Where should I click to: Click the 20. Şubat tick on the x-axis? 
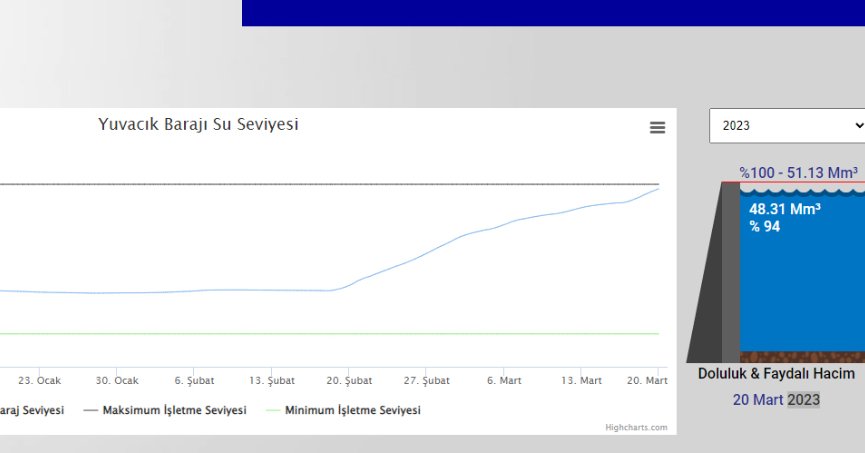point(348,381)
